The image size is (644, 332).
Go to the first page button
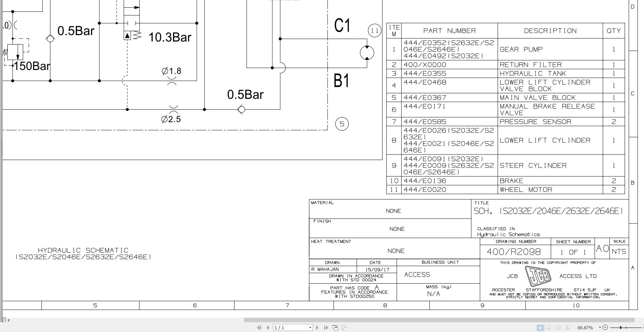pyautogui.click(x=259, y=327)
